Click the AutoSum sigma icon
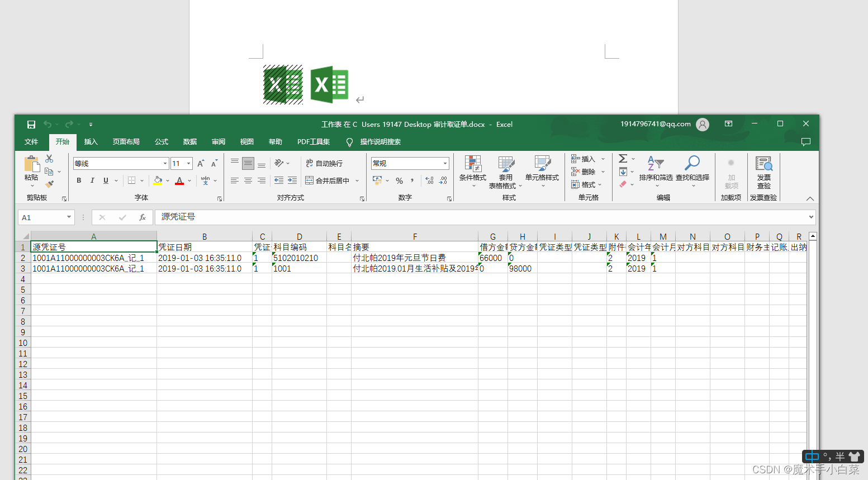 (622, 158)
